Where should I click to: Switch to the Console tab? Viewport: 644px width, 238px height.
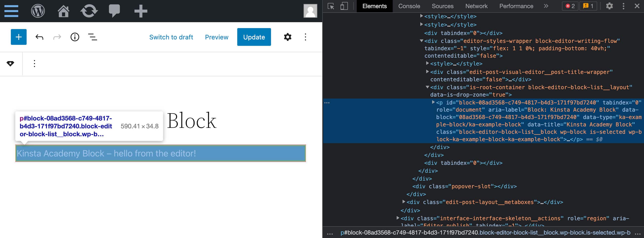[x=409, y=6]
